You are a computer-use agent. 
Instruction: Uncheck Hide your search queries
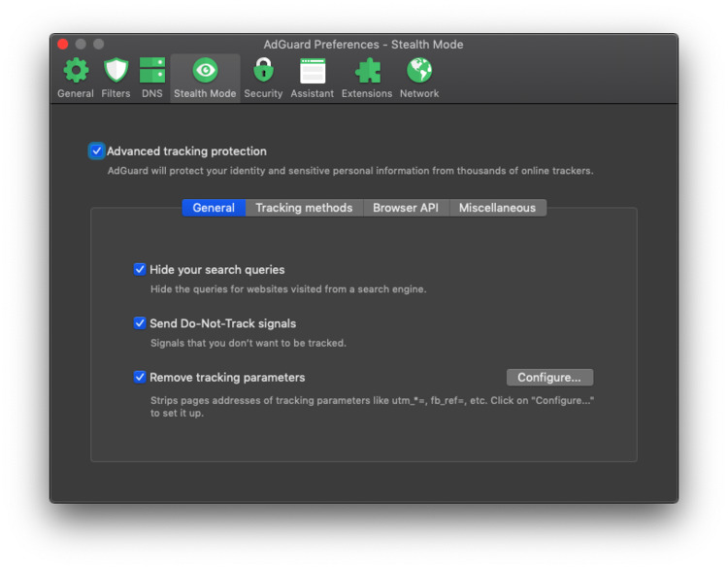click(x=139, y=269)
